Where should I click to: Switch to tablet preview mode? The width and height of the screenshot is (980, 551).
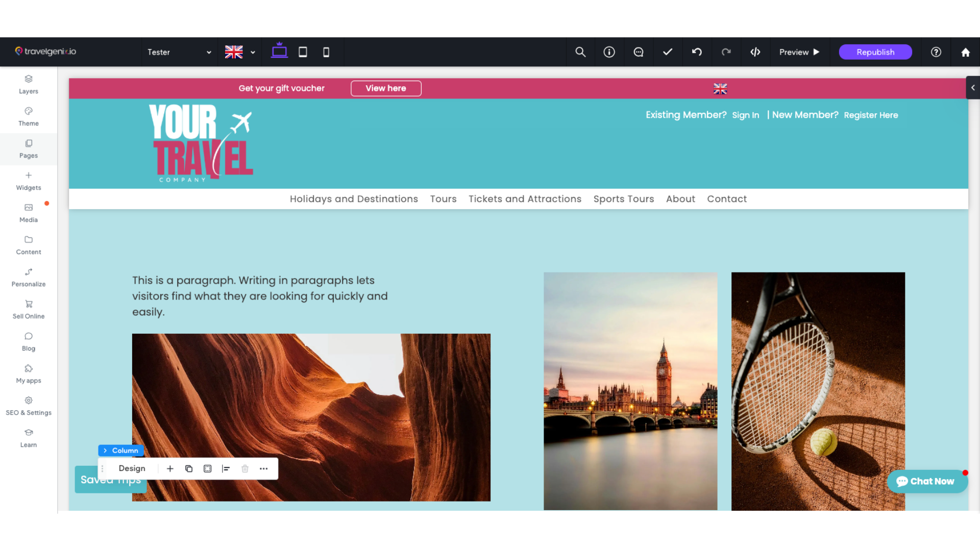click(x=303, y=52)
